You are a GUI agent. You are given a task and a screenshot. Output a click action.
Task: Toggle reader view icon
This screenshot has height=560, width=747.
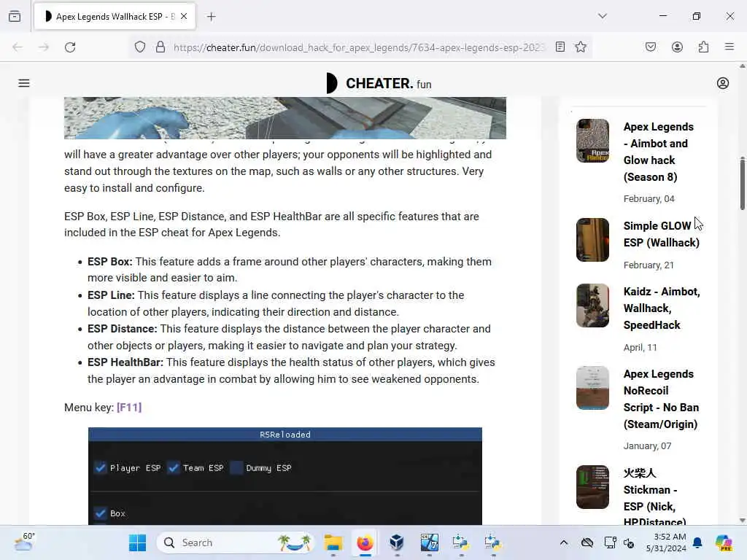click(560, 47)
